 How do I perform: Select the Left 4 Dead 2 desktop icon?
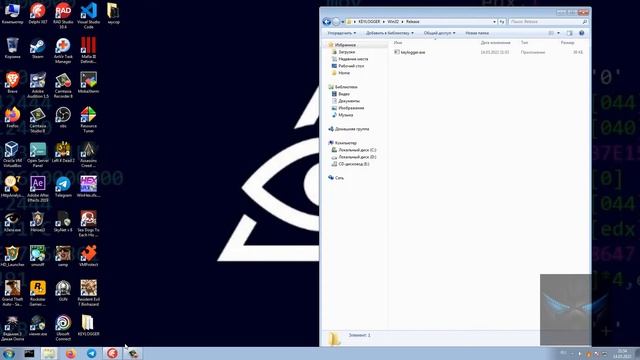click(63, 152)
